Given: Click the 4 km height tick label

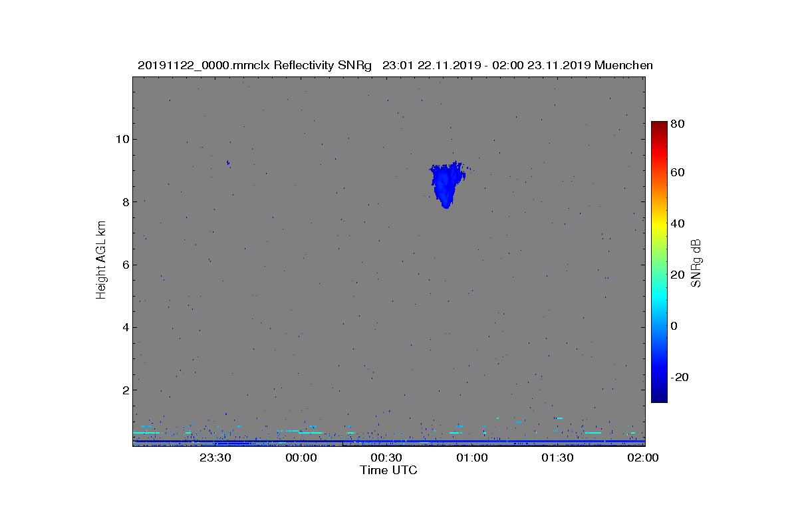Looking at the screenshot, I should click(125, 327).
